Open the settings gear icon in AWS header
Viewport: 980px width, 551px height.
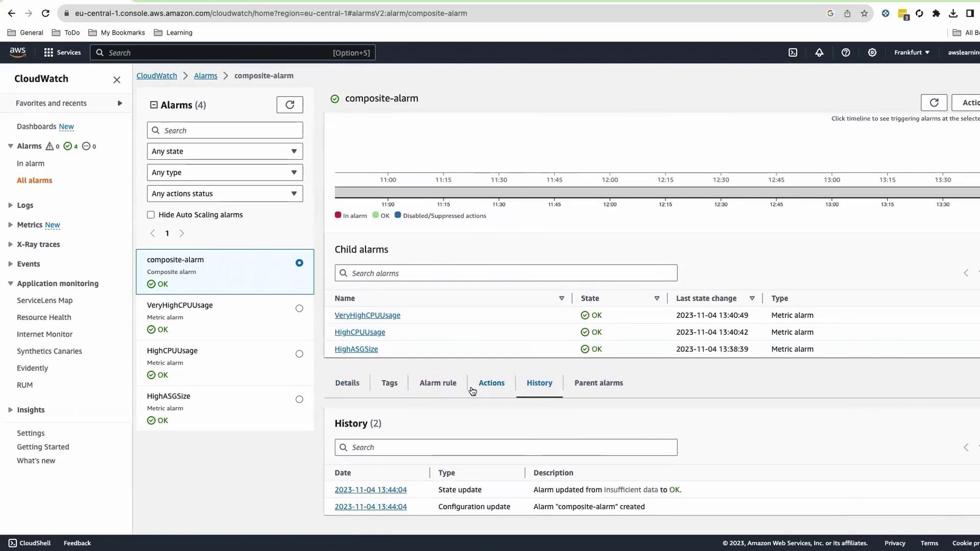(872, 53)
